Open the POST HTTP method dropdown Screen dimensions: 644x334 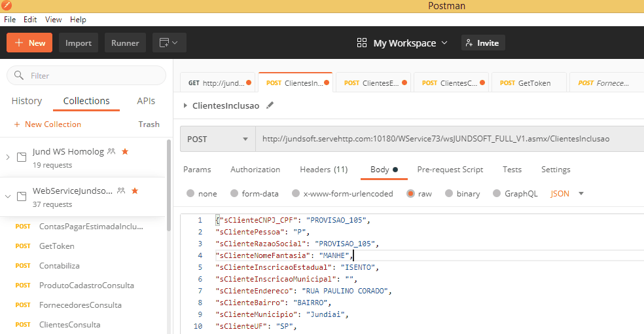coord(218,139)
